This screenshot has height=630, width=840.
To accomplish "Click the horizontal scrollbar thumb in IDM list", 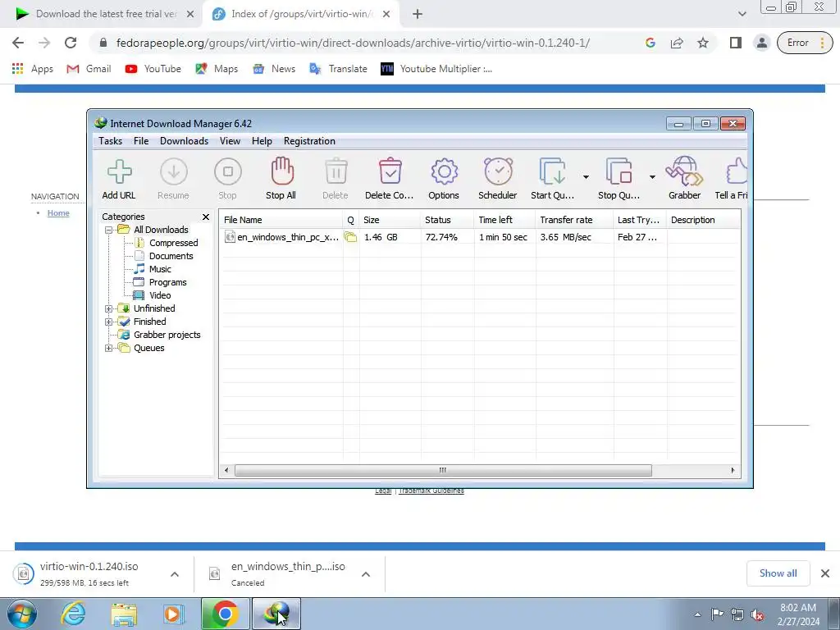I will [443, 470].
